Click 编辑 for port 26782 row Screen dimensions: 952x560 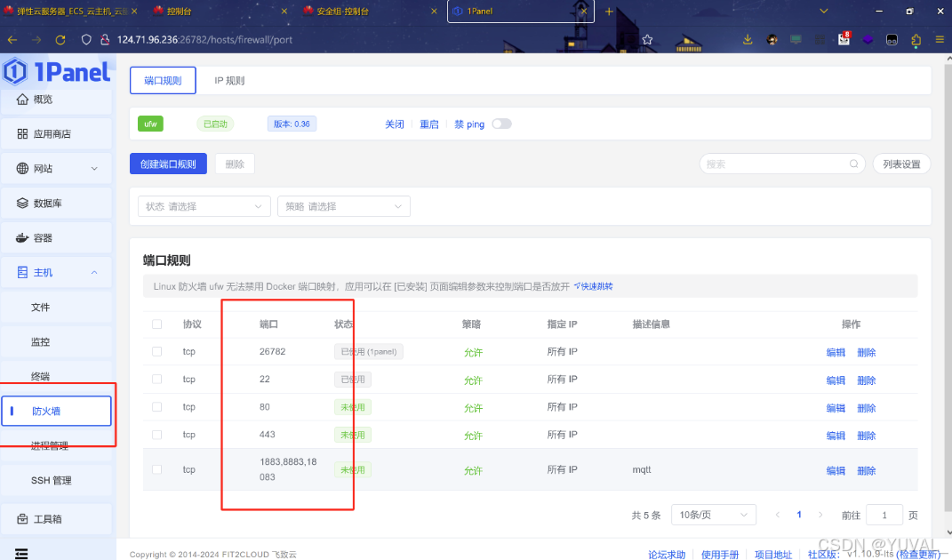coord(836,352)
